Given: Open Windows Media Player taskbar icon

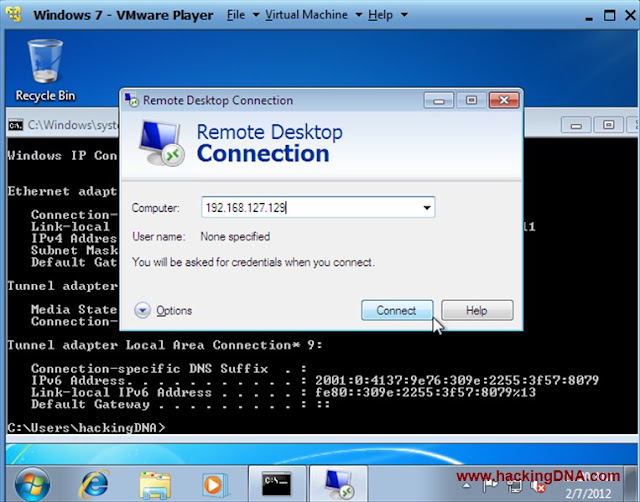Looking at the screenshot, I should click(214, 485).
